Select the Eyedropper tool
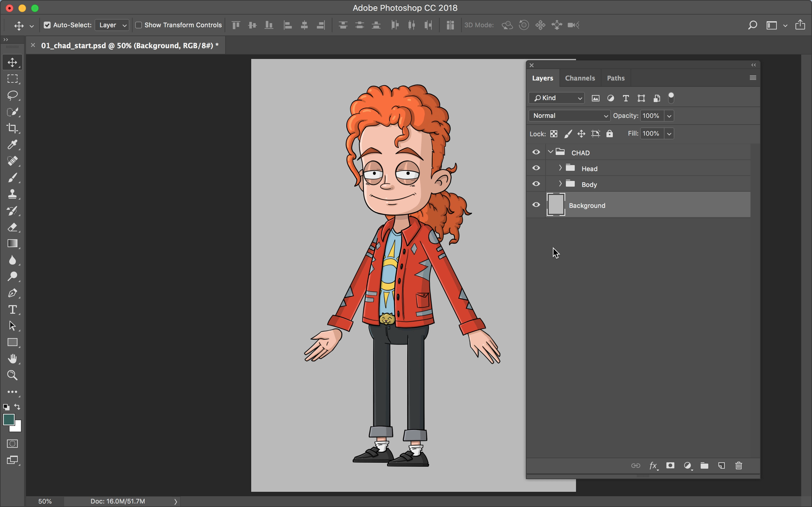Image resolution: width=812 pixels, height=507 pixels. pyautogui.click(x=12, y=144)
